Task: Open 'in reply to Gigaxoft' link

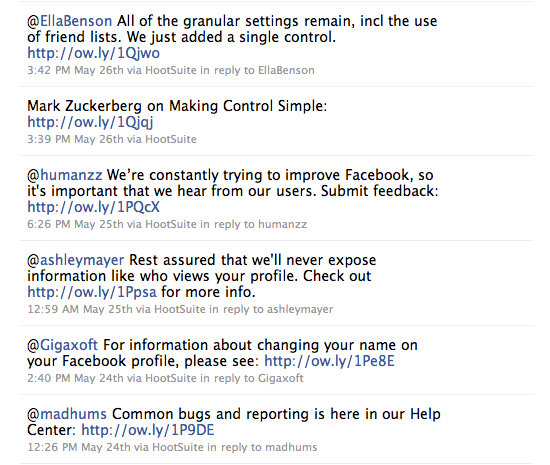Action: (x=252, y=378)
